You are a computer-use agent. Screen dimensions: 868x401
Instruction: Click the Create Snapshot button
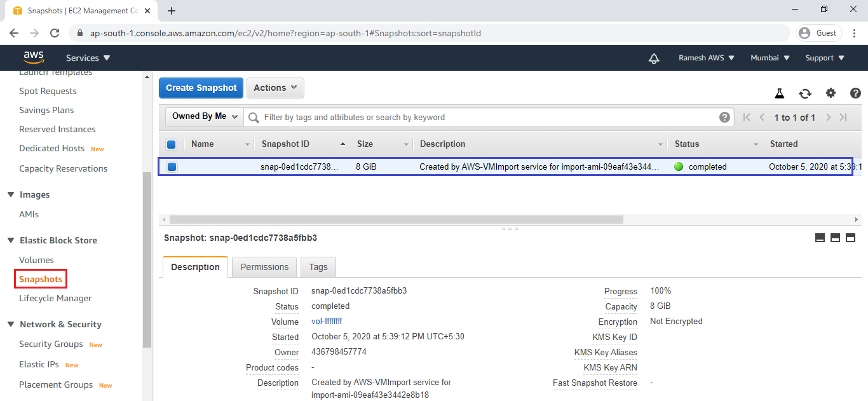(201, 88)
